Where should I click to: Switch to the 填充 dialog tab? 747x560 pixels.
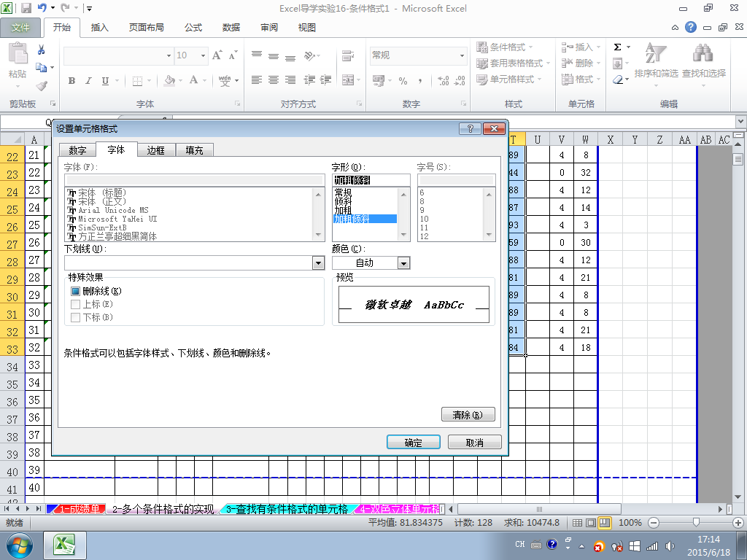[194, 150]
